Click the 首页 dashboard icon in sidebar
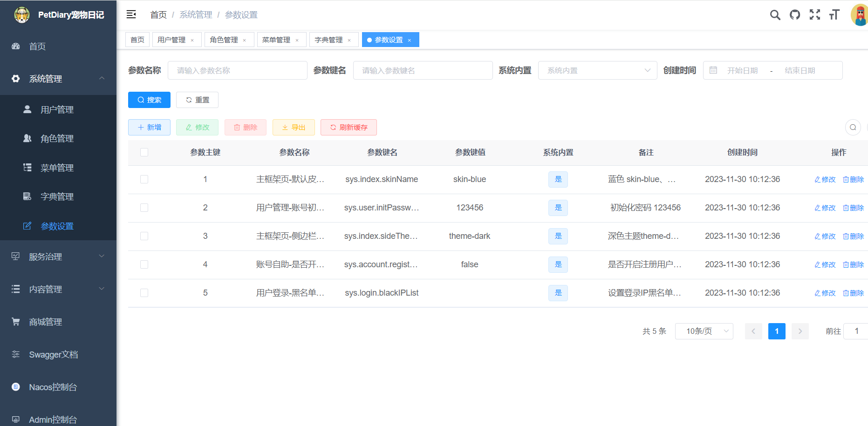The height and width of the screenshot is (426, 868). [16, 46]
